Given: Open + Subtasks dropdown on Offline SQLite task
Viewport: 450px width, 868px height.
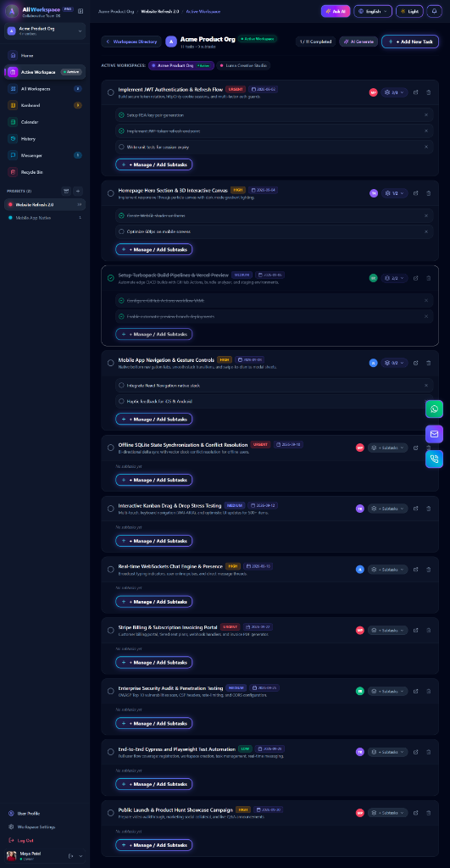Looking at the screenshot, I should pos(387,448).
